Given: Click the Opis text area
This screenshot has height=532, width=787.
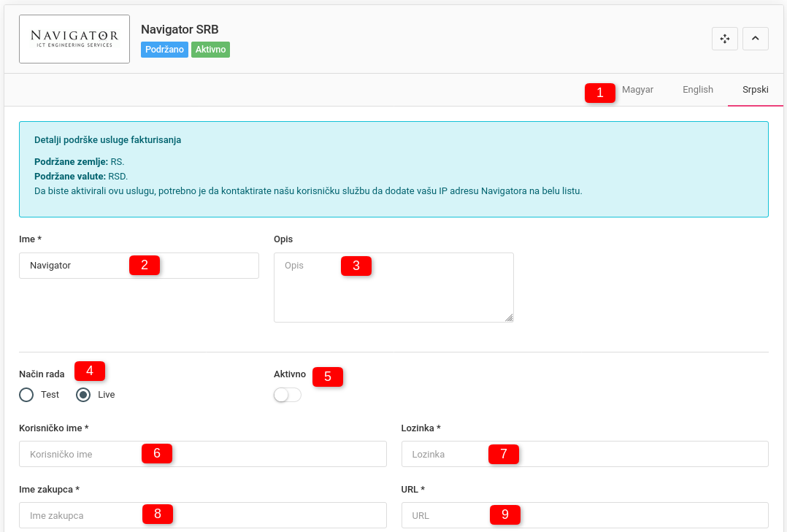Looking at the screenshot, I should 393,288.
